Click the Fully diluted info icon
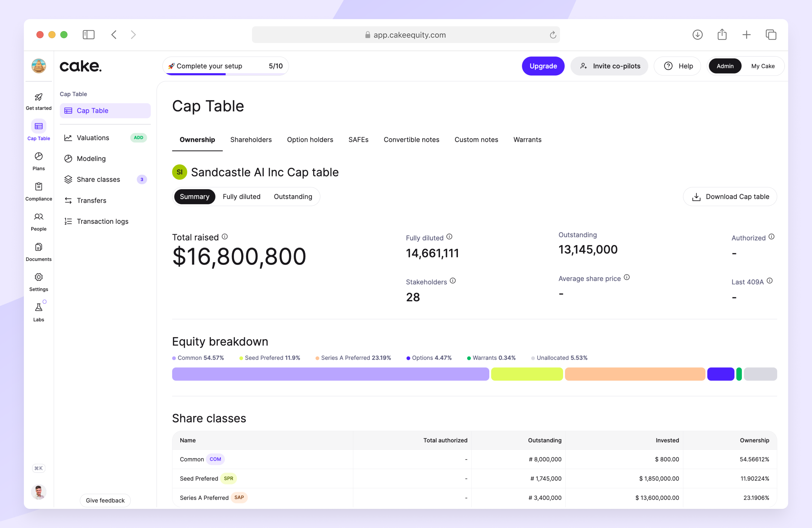The height and width of the screenshot is (528, 812). [449, 237]
